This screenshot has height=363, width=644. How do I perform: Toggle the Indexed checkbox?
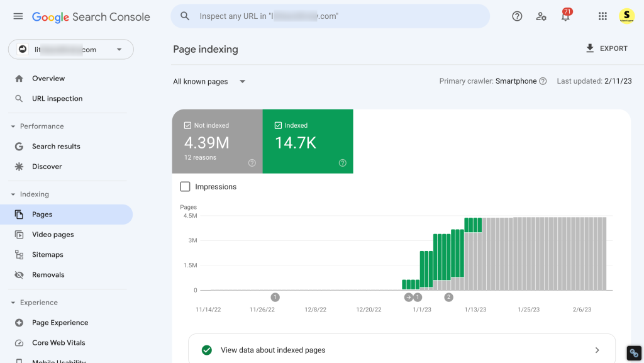pos(278,125)
